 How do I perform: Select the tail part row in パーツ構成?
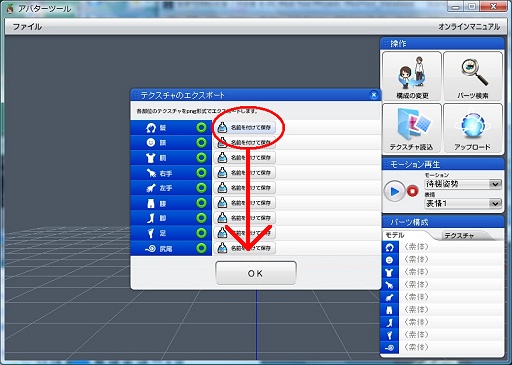click(x=442, y=348)
